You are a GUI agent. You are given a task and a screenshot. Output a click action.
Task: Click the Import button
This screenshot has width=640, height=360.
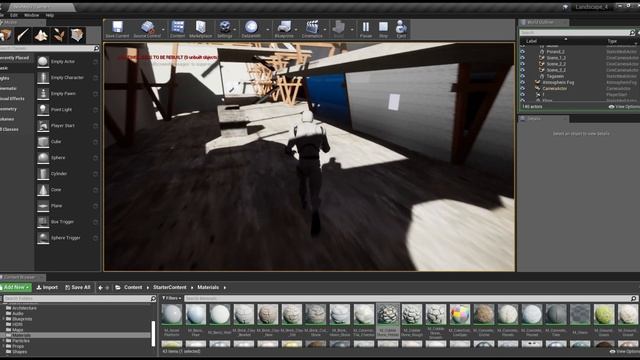47,287
